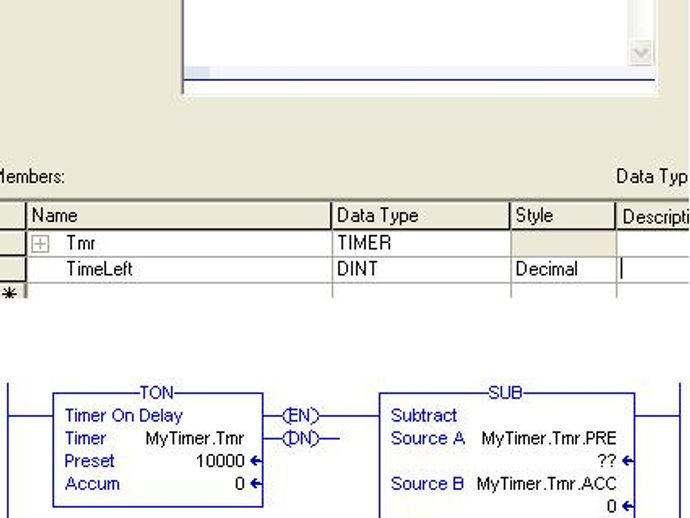Image resolution: width=690 pixels, height=518 pixels.
Task: Click the new member row asterisk
Action: [10, 292]
